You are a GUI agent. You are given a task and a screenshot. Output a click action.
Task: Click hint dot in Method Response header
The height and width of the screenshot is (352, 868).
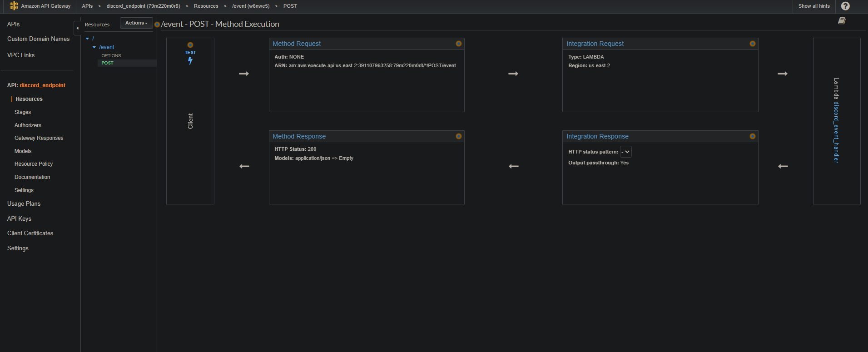point(459,136)
